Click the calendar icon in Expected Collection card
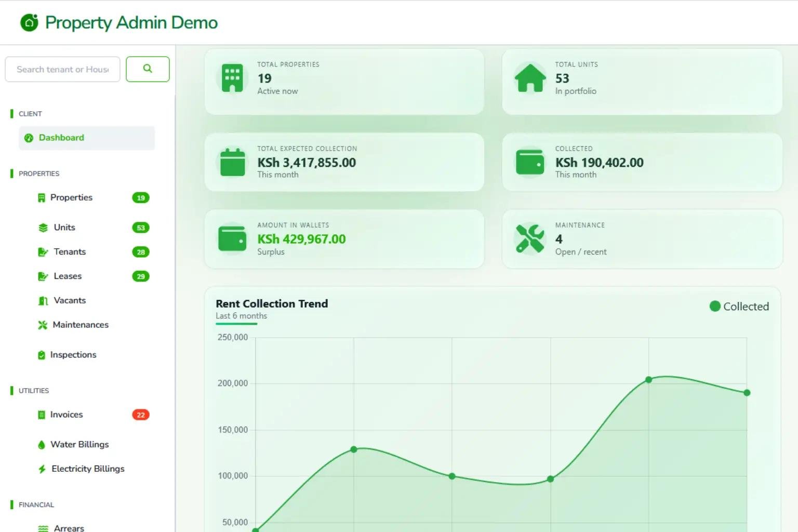The width and height of the screenshot is (798, 532). coord(232,162)
